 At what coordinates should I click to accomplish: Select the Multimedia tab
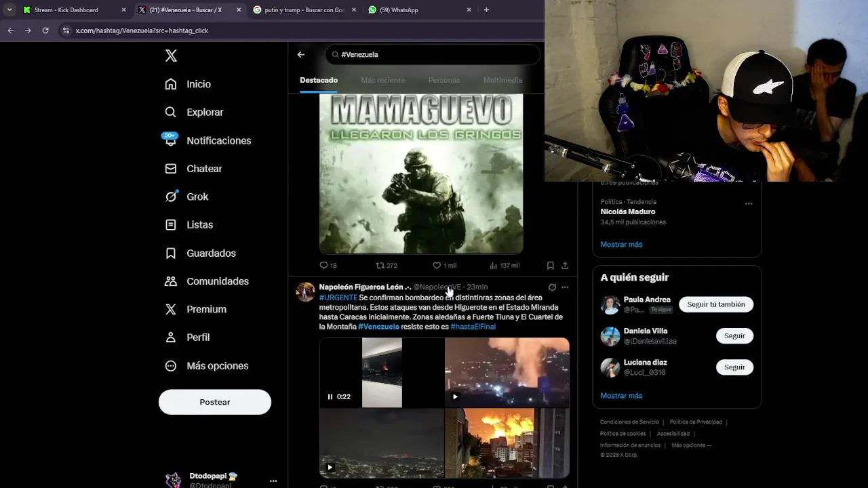(502, 80)
